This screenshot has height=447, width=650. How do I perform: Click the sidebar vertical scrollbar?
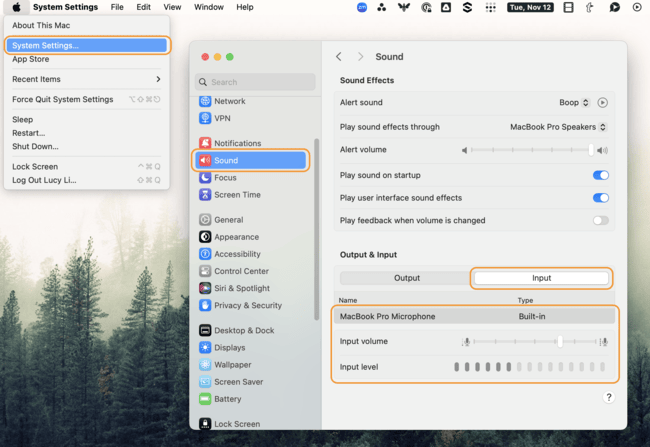pos(317,229)
